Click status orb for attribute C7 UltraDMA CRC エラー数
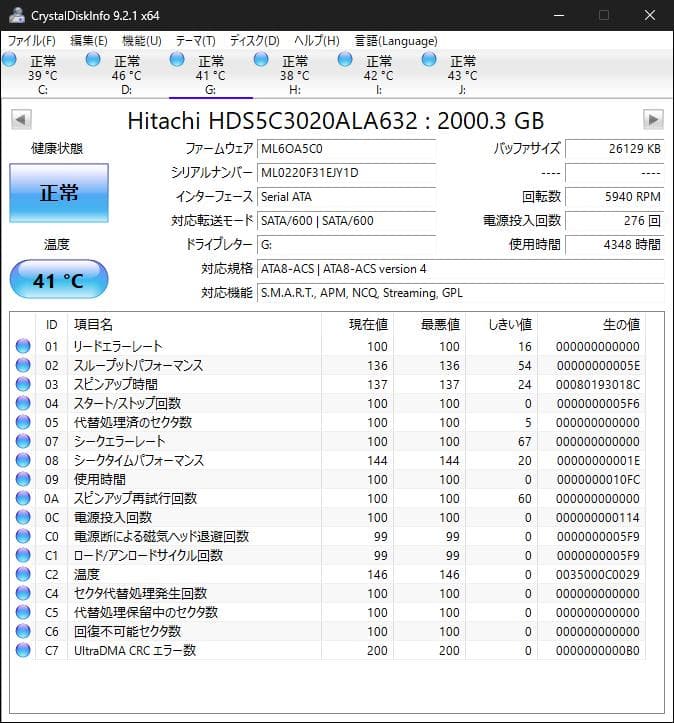Screen dimensions: 674x723 pos(23,650)
